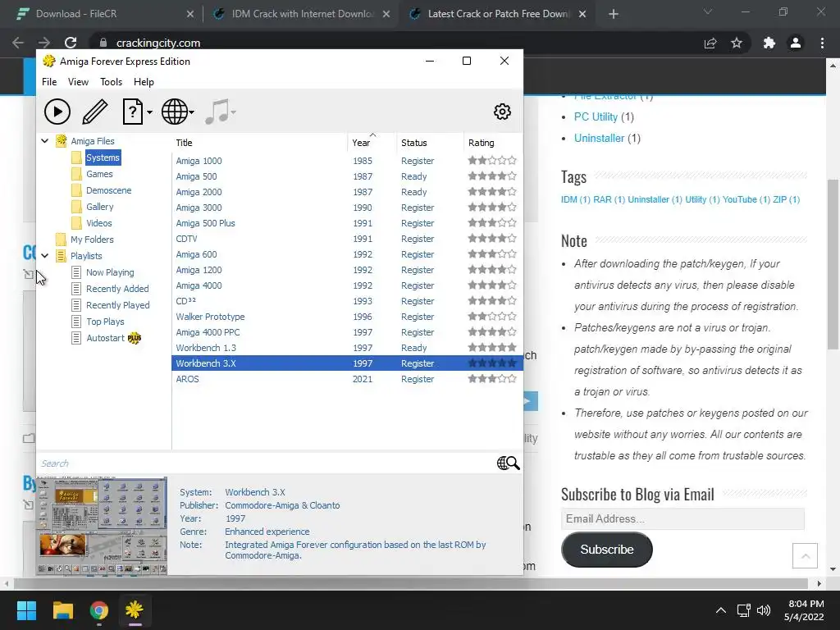Open a new Chrome tab
Viewport: 840px width, 630px height.
pos(614,14)
